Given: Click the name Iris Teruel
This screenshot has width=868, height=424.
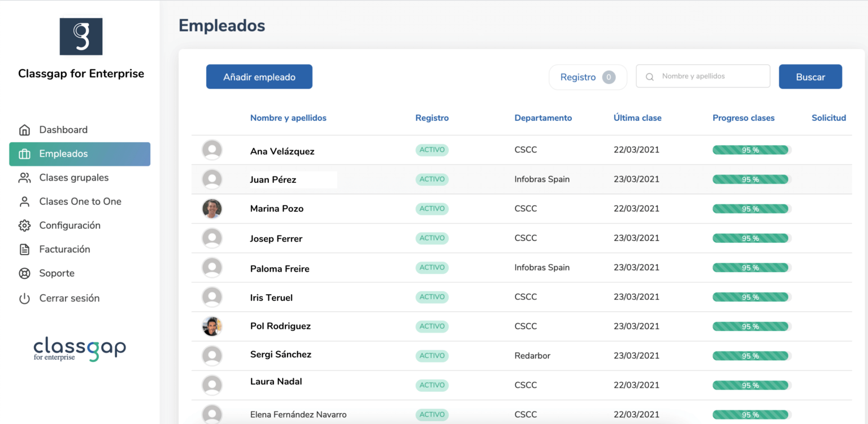Looking at the screenshot, I should click(271, 298).
